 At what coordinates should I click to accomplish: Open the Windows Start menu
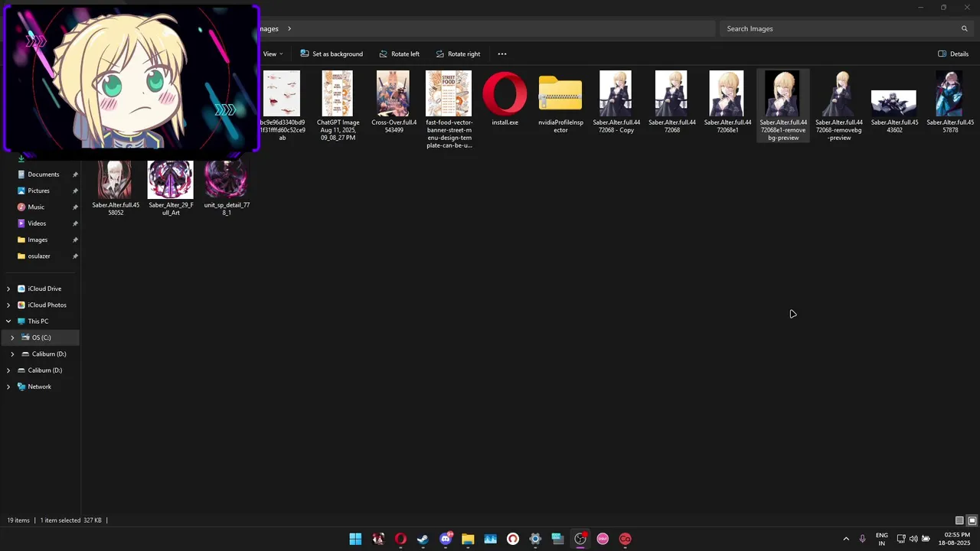[x=355, y=539]
